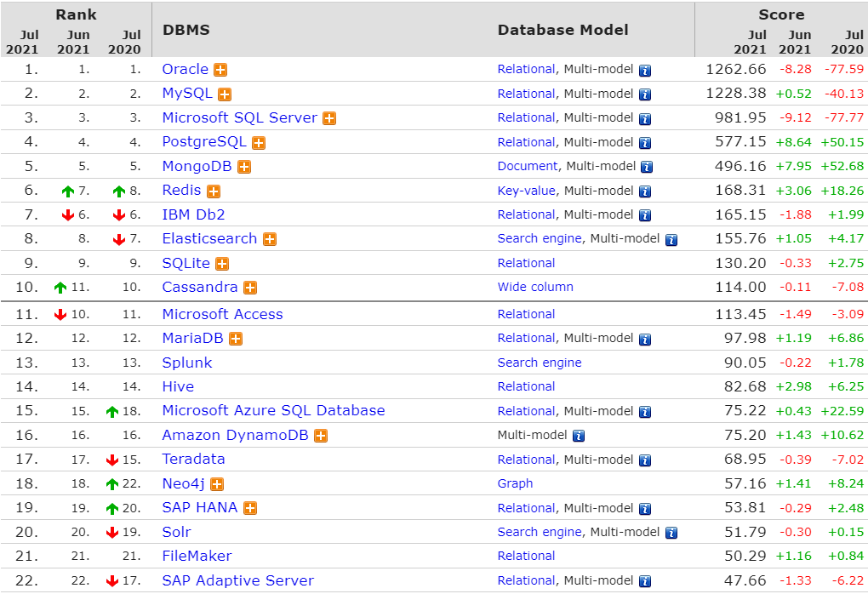Click the orange plus icon next to Neo4j
The height and width of the screenshot is (594, 868).
(x=217, y=485)
